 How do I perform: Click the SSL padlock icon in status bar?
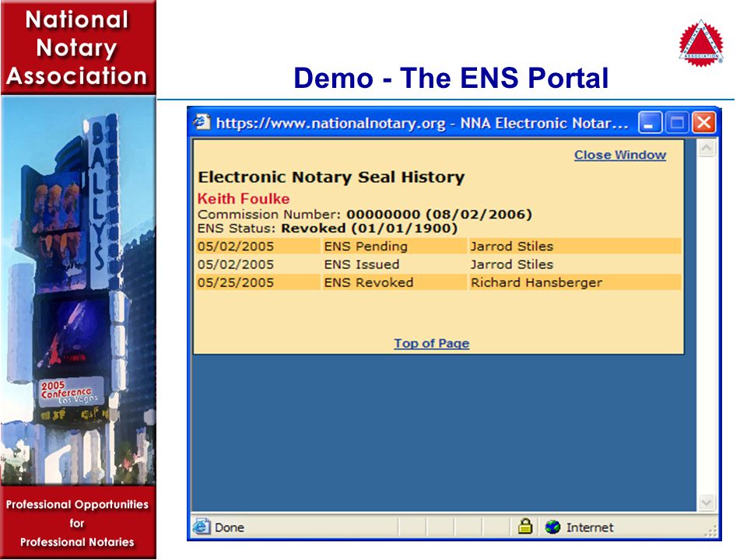point(525,527)
